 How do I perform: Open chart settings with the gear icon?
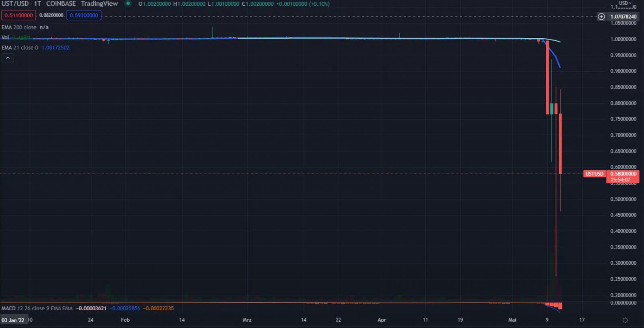[625, 320]
